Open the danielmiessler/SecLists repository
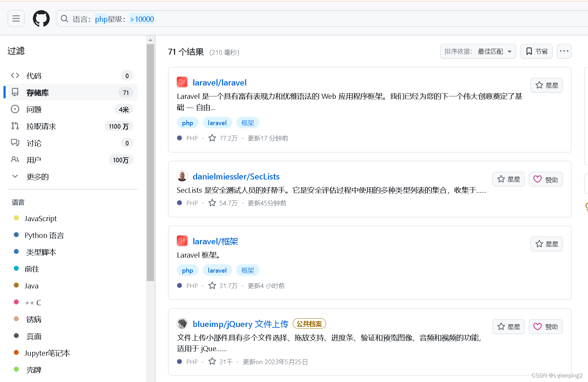This screenshot has height=382, width=588. tap(236, 176)
